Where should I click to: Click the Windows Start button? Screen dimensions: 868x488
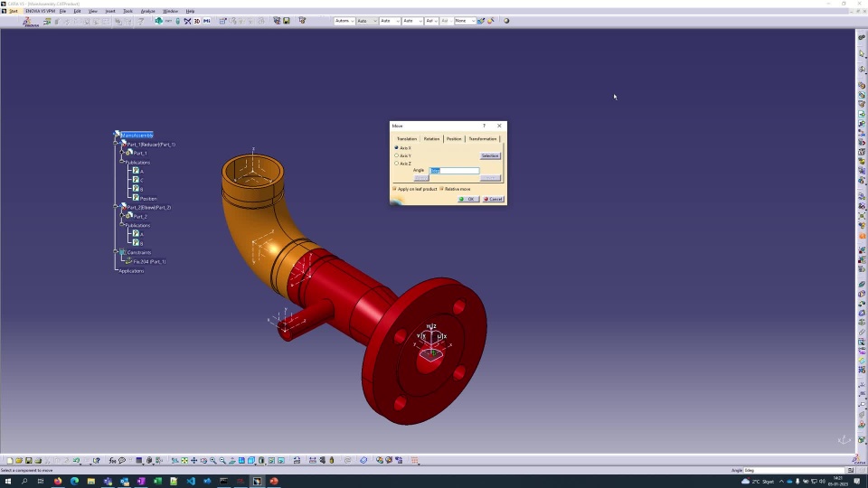click(8, 482)
